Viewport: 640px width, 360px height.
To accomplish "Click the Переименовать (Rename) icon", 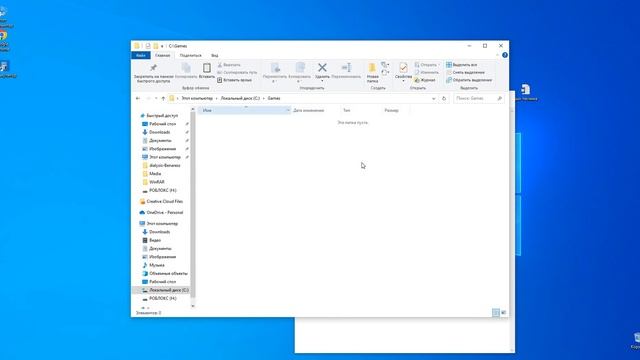I will point(346,68).
